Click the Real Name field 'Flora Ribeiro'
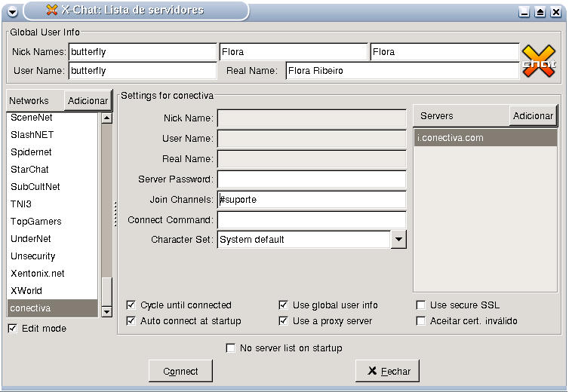 pyautogui.click(x=402, y=70)
